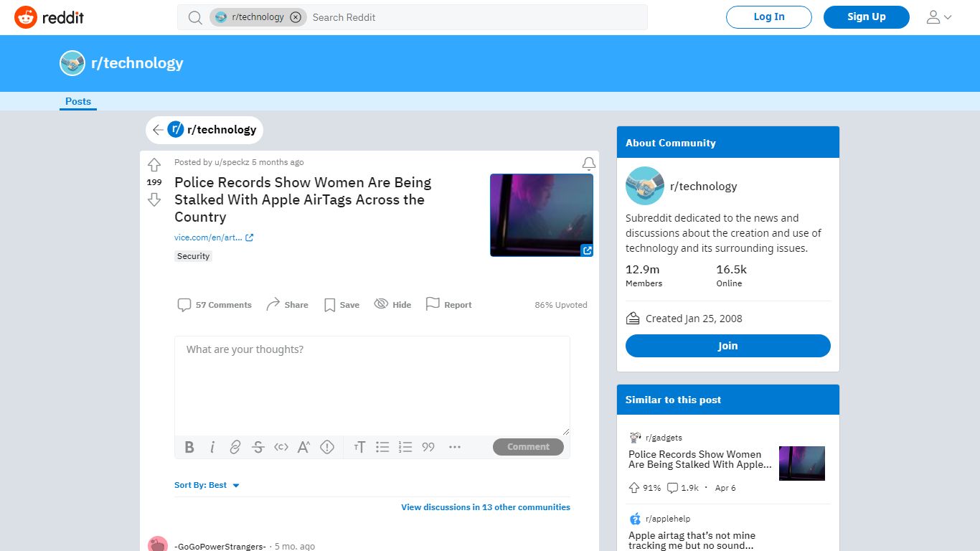This screenshot has height=551, width=980.
Task: Click the Sign Up button
Action: [867, 17]
